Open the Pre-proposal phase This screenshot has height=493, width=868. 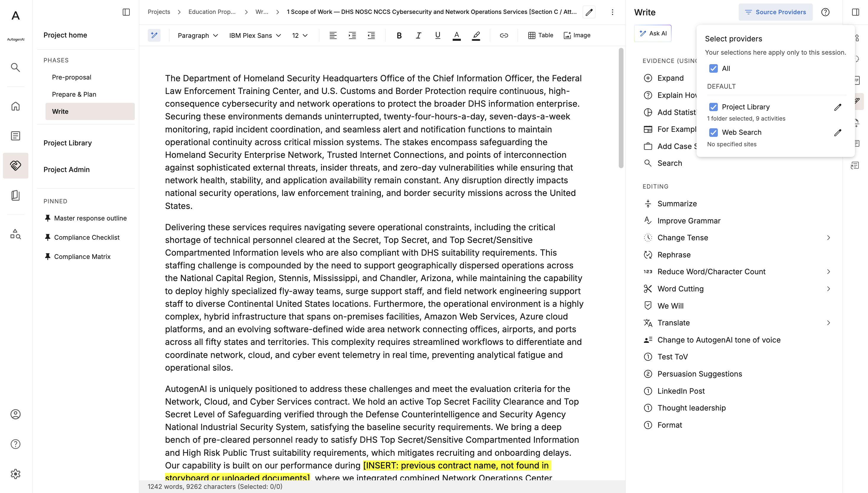pos(72,77)
